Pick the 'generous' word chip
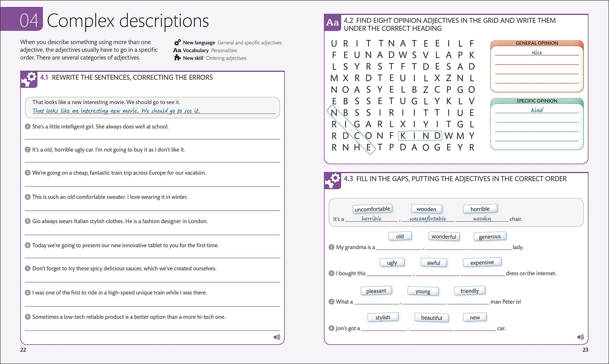Screen dimensions: 609x364 pos(490,237)
